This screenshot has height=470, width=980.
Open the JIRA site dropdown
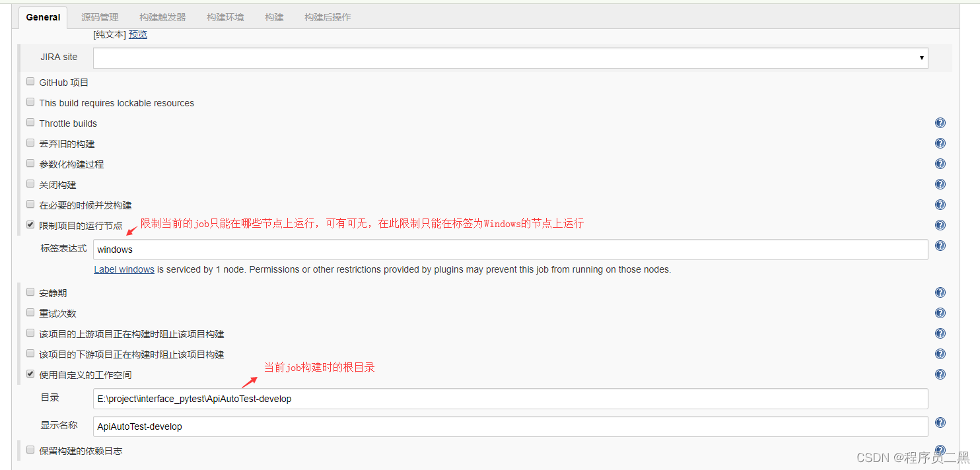pyautogui.click(x=510, y=58)
